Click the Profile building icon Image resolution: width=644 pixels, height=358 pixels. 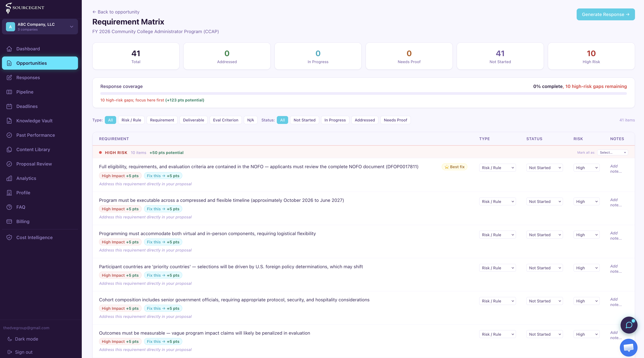(x=9, y=193)
